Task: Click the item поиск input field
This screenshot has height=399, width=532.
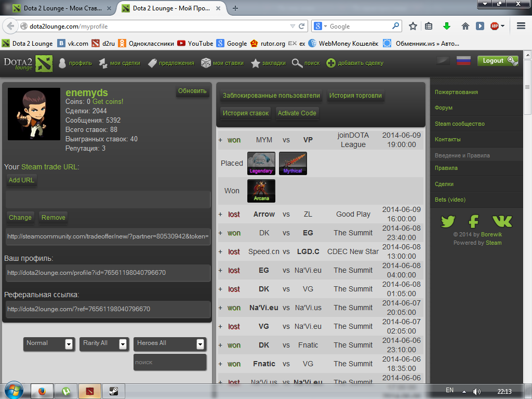Action: coord(170,362)
